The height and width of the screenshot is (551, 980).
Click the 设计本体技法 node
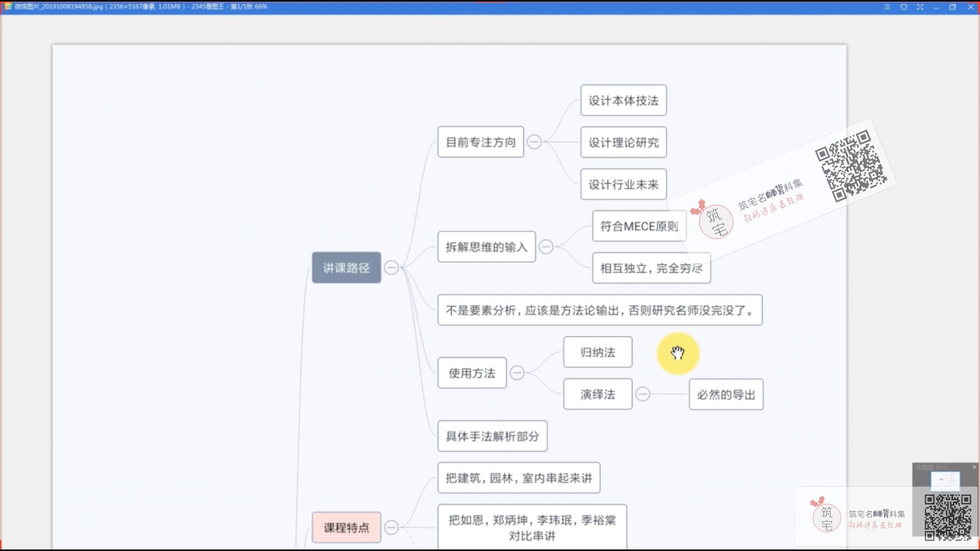[624, 101]
